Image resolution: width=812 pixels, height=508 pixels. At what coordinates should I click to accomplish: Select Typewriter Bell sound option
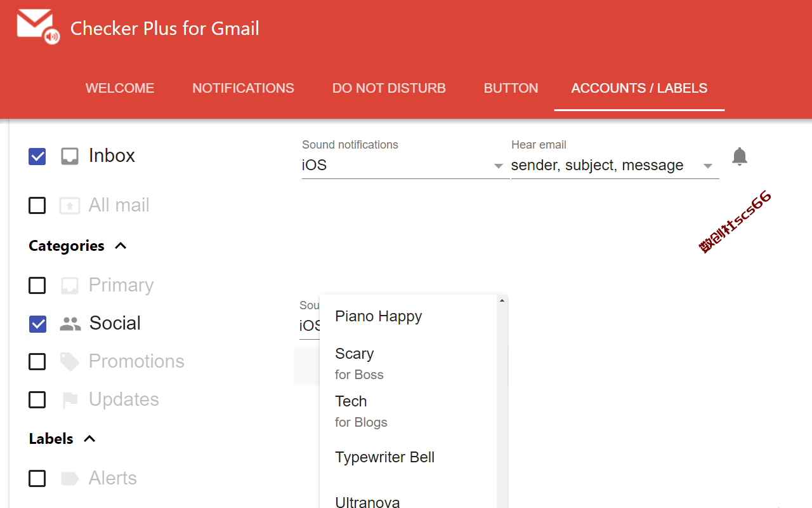(408, 457)
